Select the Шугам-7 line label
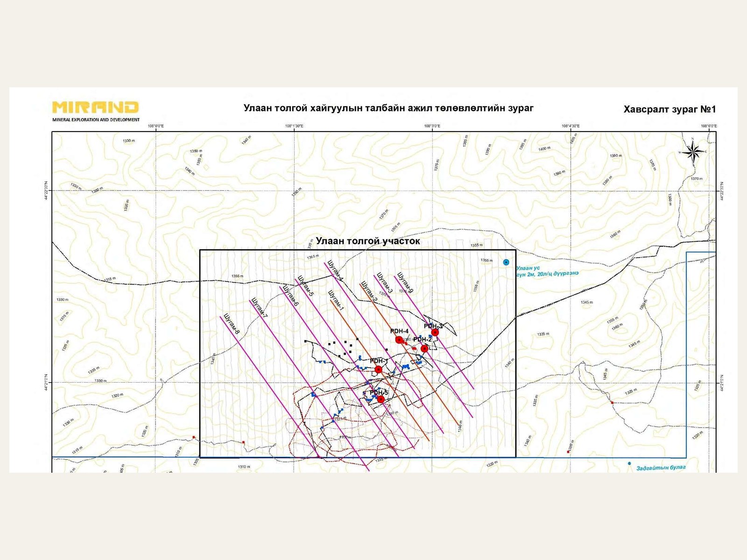This screenshot has height=560, width=747. (259, 308)
